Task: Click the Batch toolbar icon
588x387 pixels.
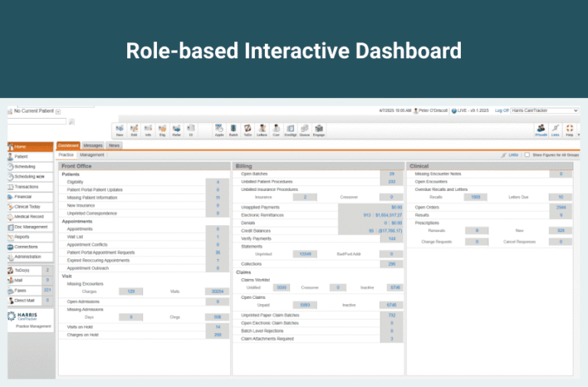Action: tap(234, 130)
